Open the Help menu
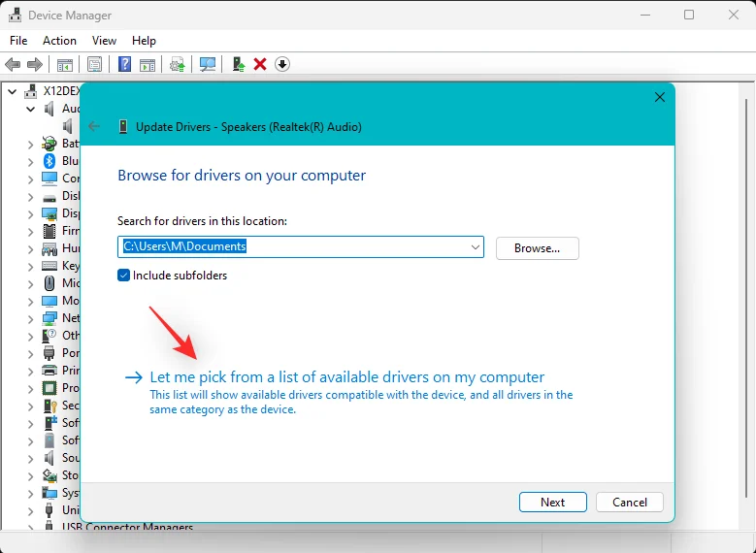 [144, 41]
